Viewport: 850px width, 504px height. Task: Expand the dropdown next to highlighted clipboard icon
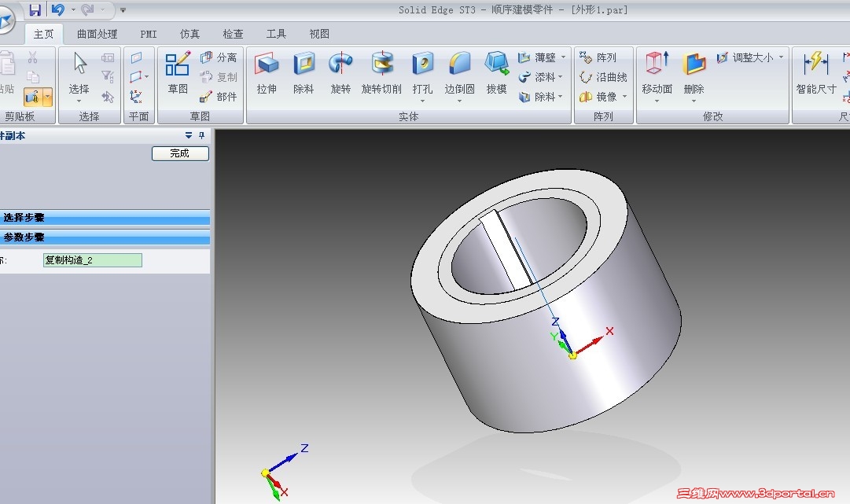coord(48,97)
